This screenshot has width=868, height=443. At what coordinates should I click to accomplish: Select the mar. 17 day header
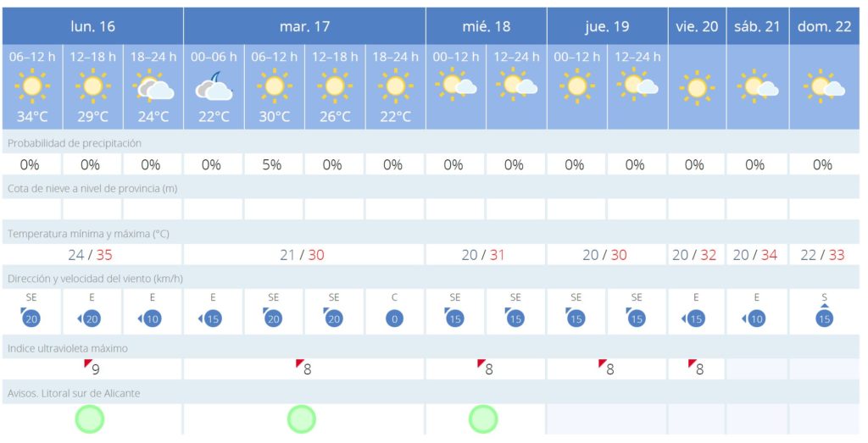point(304,26)
